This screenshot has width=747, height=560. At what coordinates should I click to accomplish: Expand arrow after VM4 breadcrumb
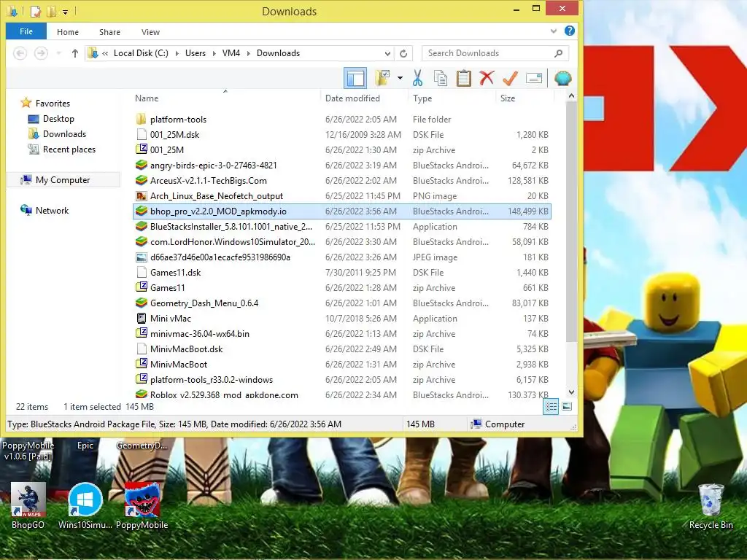tap(248, 53)
